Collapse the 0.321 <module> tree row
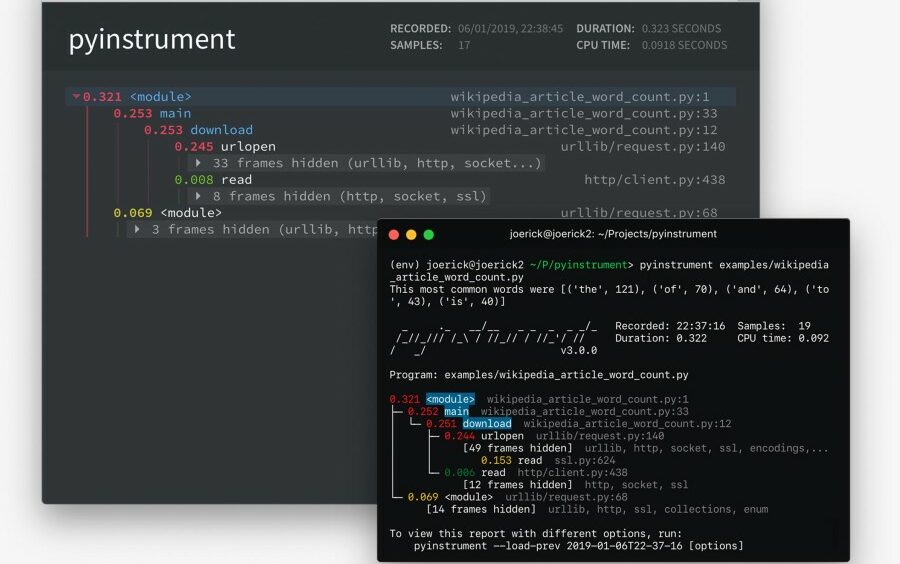 tap(76, 96)
